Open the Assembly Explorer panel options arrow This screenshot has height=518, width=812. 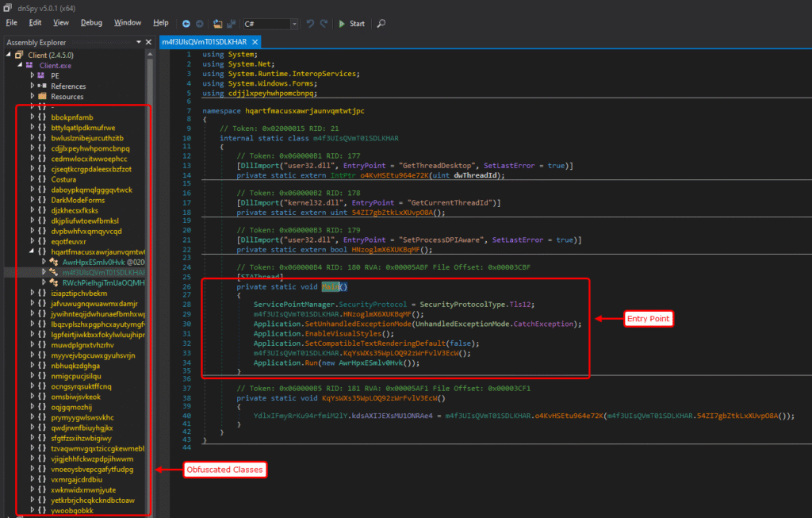click(x=138, y=42)
